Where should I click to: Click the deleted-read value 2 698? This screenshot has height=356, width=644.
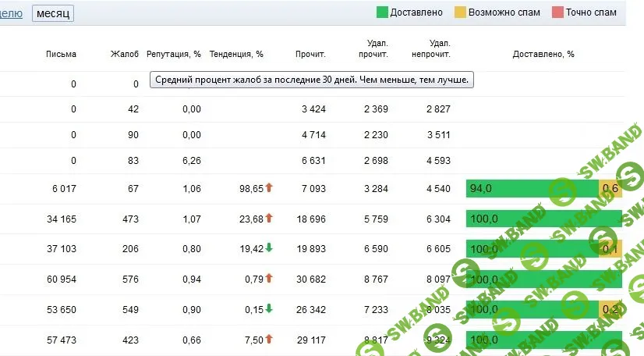click(377, 161)
